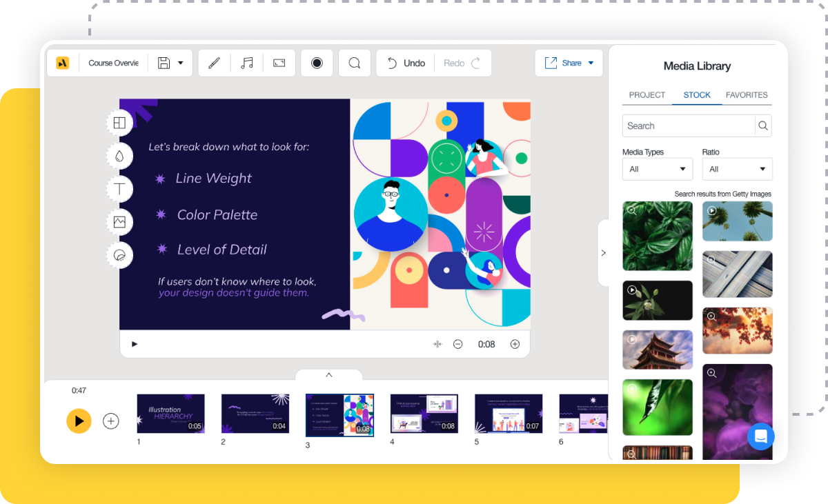
Task: Select the pencil styling tool
Action: [214, 63]
